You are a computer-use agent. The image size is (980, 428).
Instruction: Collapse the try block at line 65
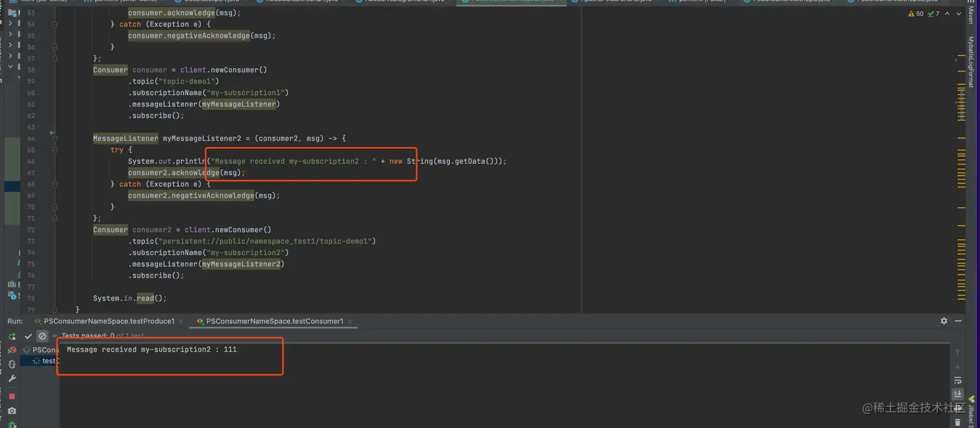tap(54, 150)
